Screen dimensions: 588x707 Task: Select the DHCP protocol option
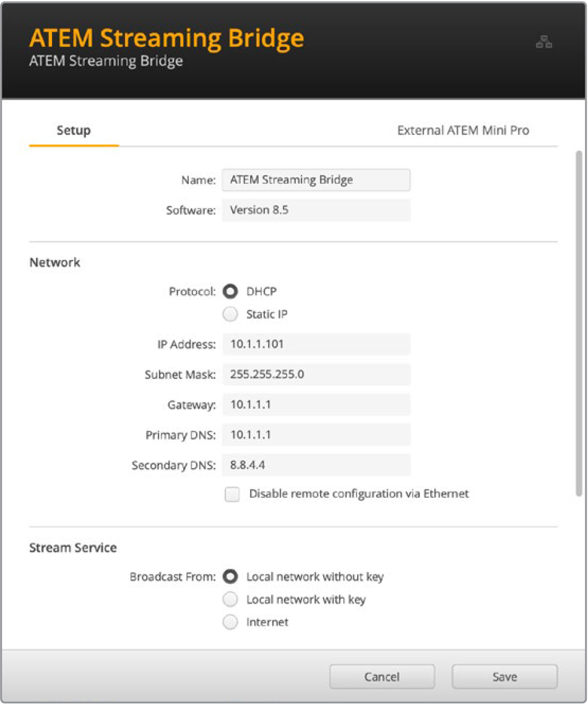(x=231, y=291)
